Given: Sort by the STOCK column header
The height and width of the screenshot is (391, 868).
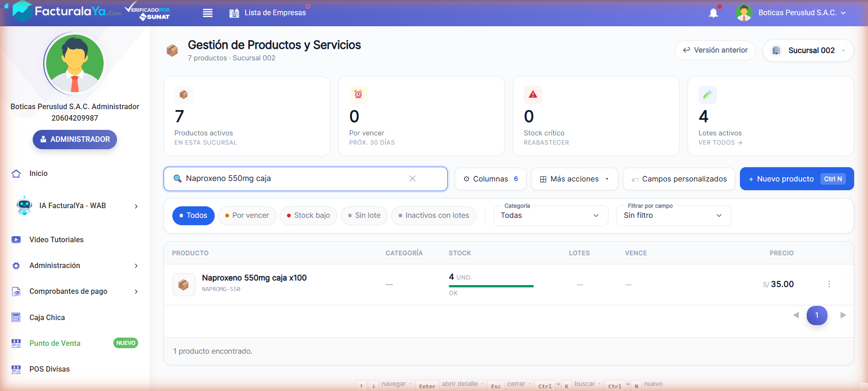Looking at the screenshot, I should coord(460,253).
